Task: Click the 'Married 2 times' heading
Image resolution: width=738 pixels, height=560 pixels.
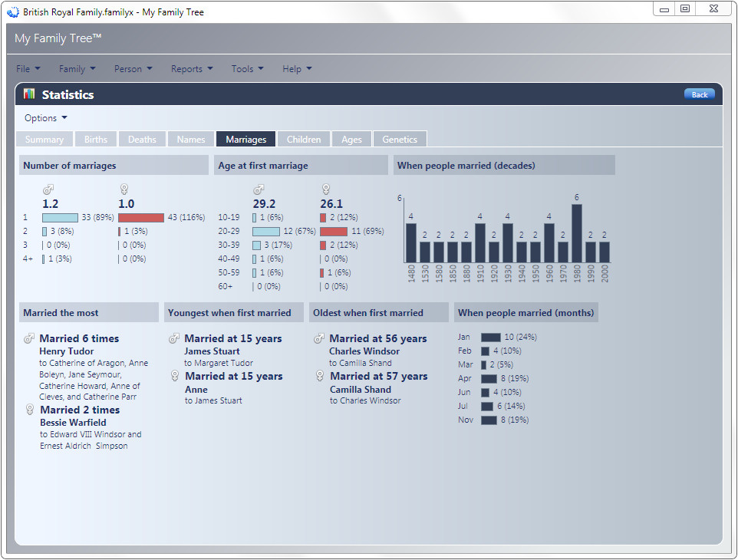Action: click(x=80, y=410)
